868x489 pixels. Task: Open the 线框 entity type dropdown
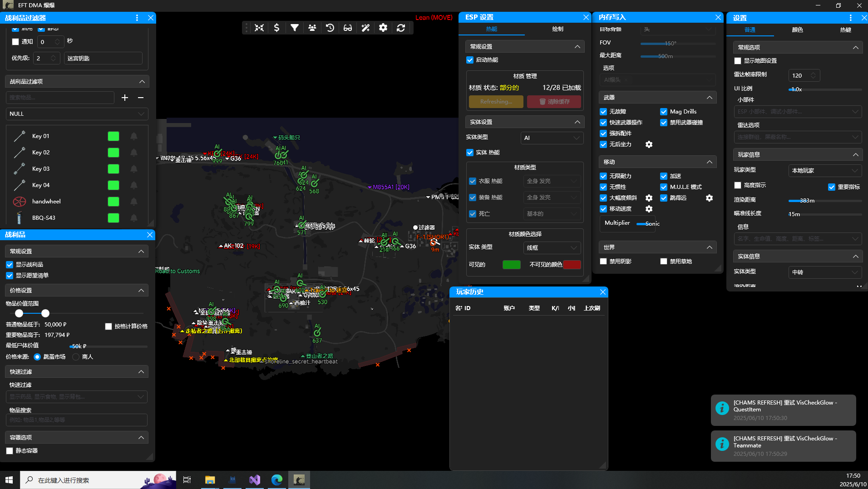pyautogui.click(x=552, y=248)
